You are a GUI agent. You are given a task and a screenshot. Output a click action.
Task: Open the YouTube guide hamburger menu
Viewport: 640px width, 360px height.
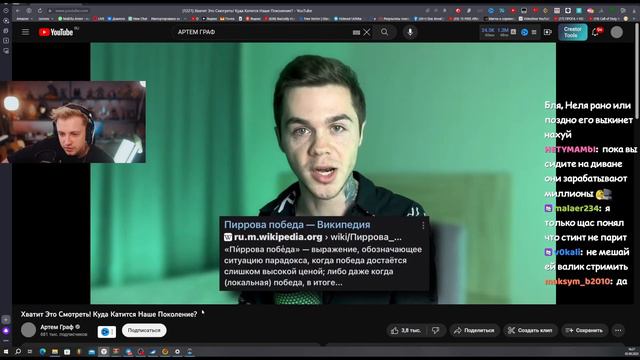coord(25,32)
